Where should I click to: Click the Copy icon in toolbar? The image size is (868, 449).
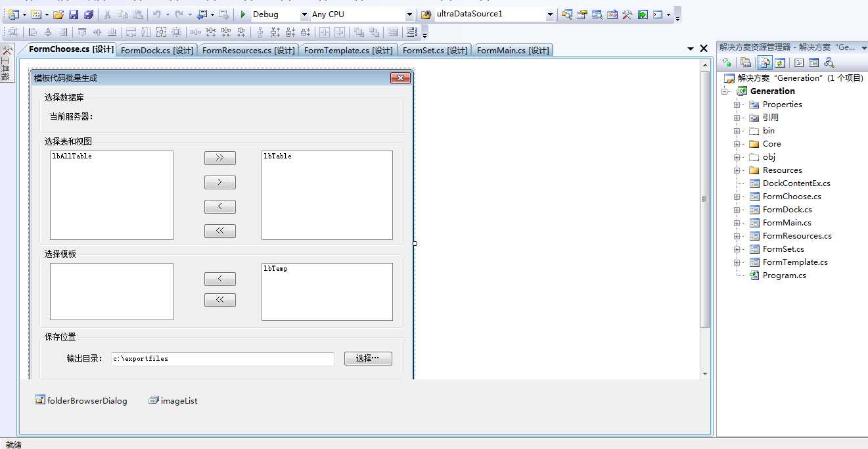[122, 14]
